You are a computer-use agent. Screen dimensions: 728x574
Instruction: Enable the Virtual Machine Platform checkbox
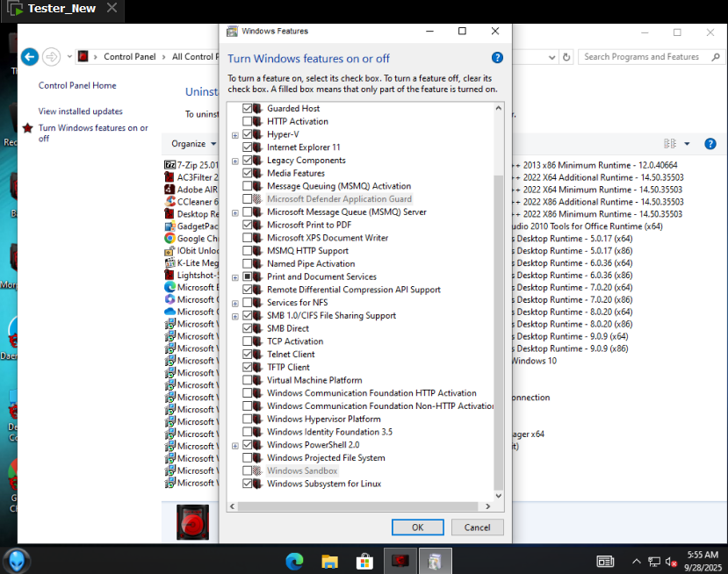pos(247,380)
